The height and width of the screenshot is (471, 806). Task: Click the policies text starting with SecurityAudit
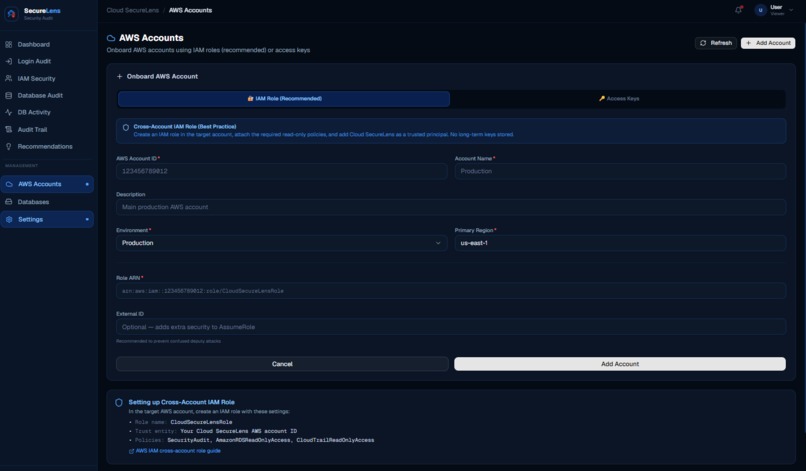click(x=271, y=440)
